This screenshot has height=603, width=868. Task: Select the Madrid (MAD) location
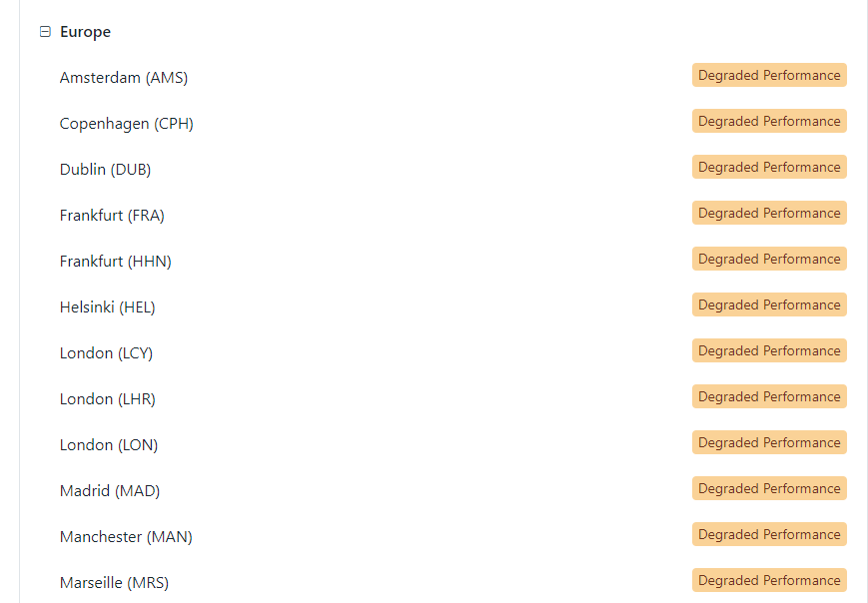tap(110, 491)
